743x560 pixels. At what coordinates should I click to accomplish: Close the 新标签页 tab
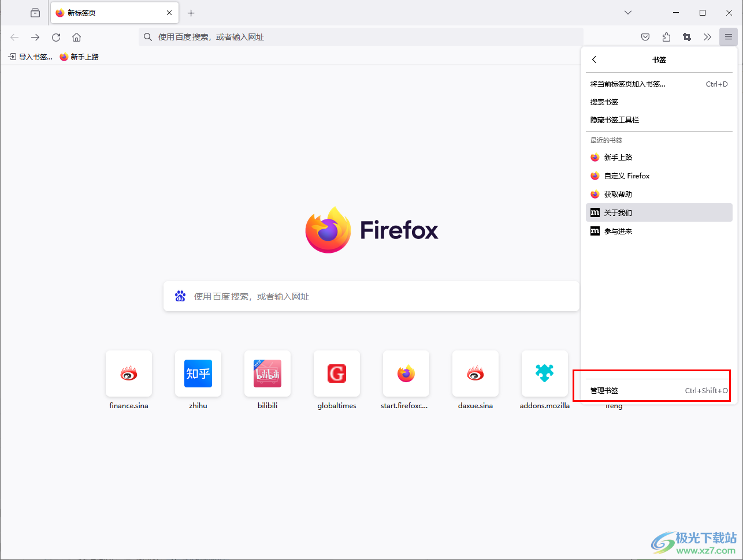coord(169,13)
